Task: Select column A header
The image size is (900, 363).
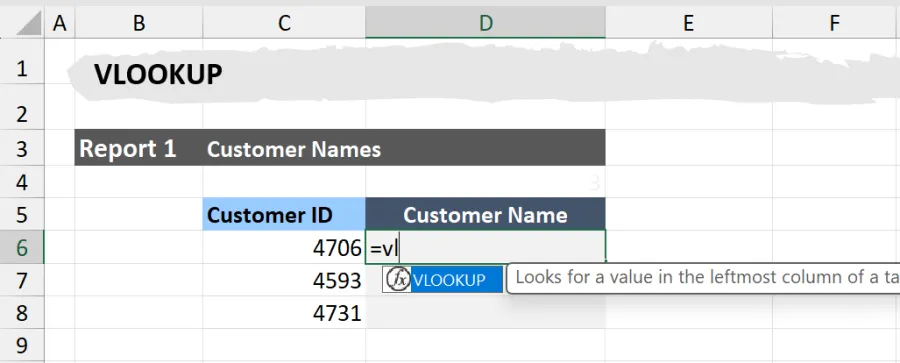Action: tap(59, 23)
